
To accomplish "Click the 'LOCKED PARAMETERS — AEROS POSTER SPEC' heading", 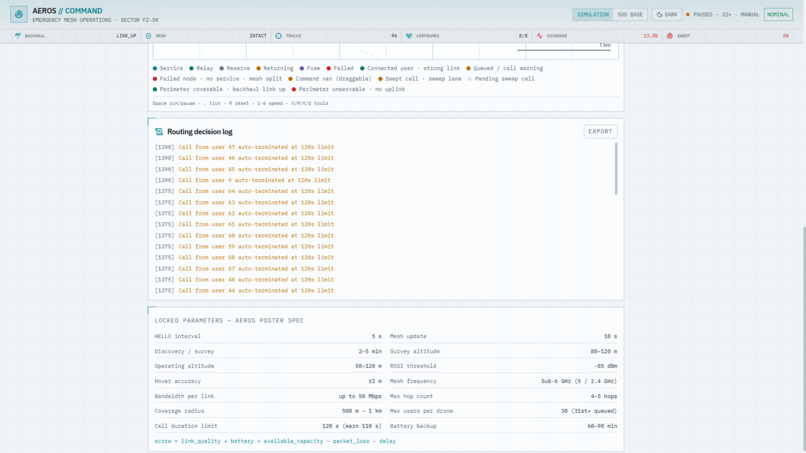I will coord(229,320).
